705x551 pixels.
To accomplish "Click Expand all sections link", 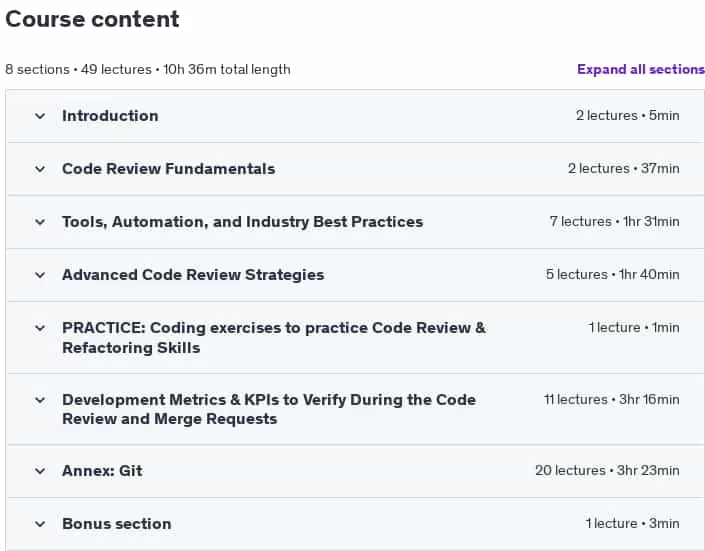I will pos(641,69).
